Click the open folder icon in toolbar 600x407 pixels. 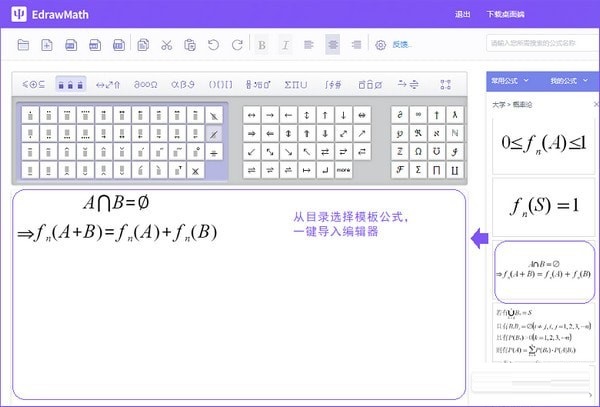coord(23,44)
